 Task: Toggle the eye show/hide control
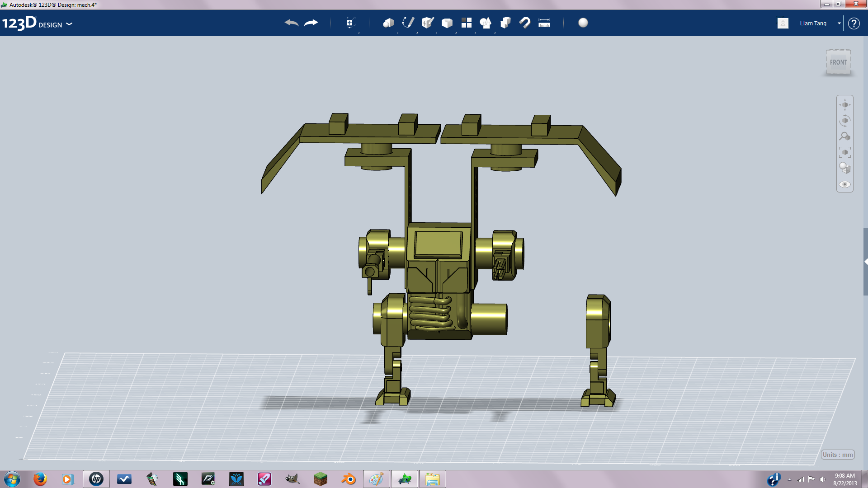(845, 184)
